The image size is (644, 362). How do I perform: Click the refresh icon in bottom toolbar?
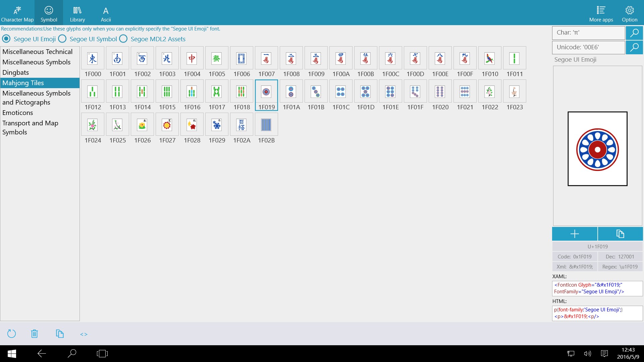click(x=11, y=334)
